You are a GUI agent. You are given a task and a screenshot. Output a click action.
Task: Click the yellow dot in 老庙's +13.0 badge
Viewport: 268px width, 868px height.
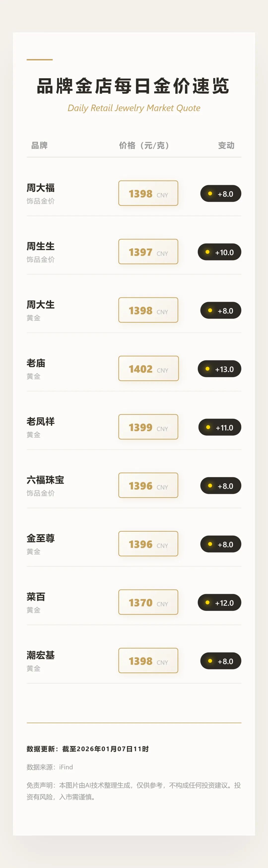point(207,369)
